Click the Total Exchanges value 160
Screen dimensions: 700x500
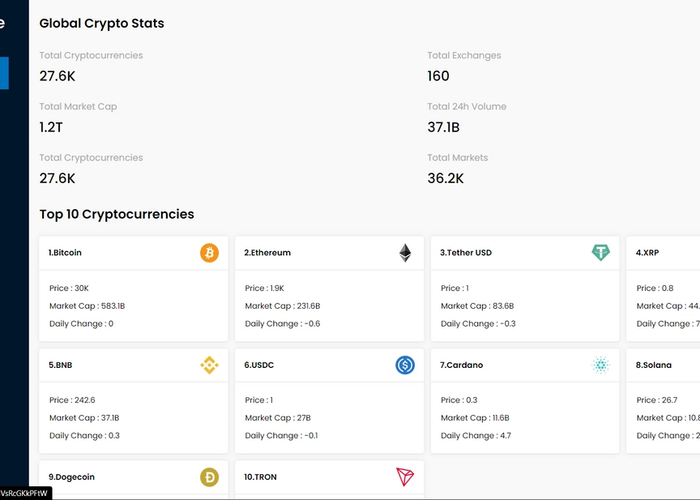click(438, 76)
